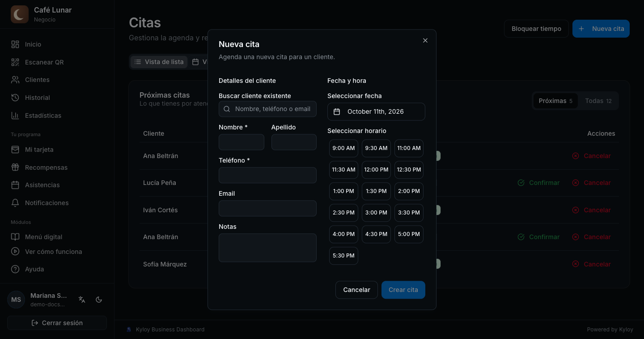This screenshot has width=644, height=339.
Task: Open the October 11th, 2026 date picker
Action: click(x=376, y=112)
